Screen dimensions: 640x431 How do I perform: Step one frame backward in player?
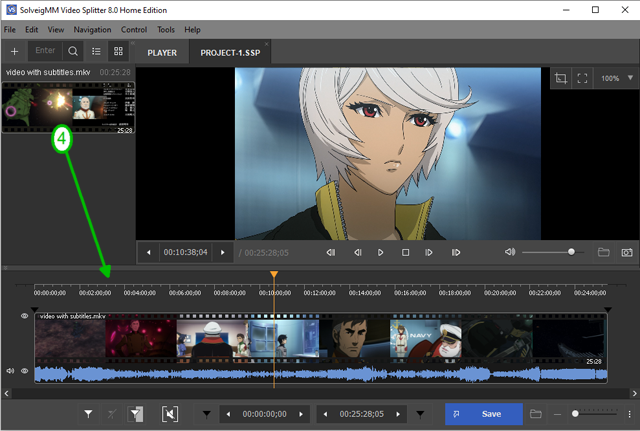358,252
